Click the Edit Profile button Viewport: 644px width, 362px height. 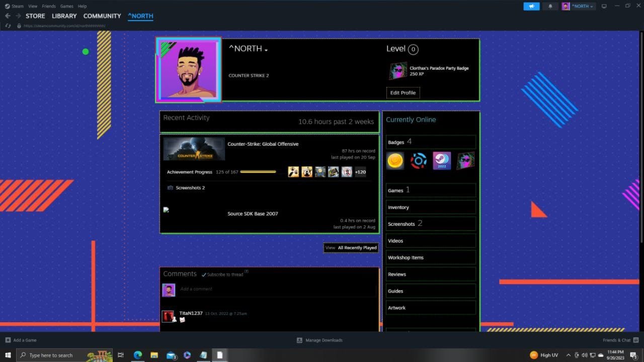[x=403, y=93]
